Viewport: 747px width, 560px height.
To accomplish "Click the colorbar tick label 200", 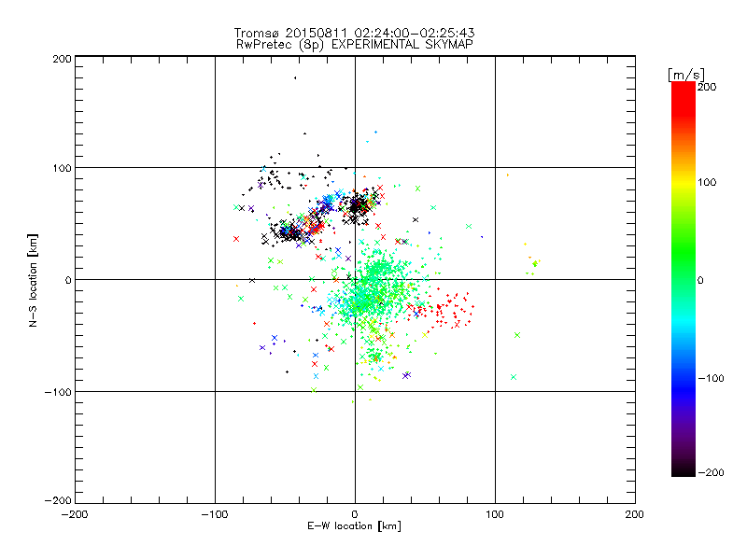I will tap(707, 87).
